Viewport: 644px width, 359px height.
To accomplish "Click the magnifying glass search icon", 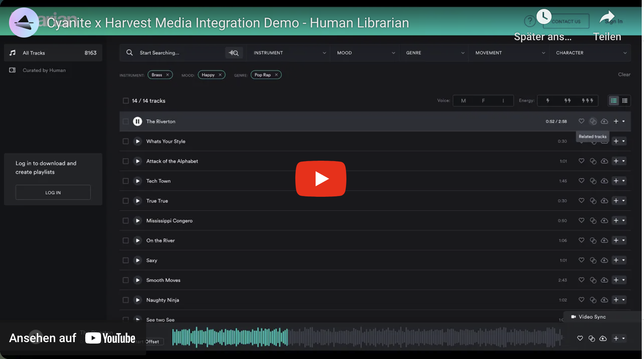I will (130, 53).
